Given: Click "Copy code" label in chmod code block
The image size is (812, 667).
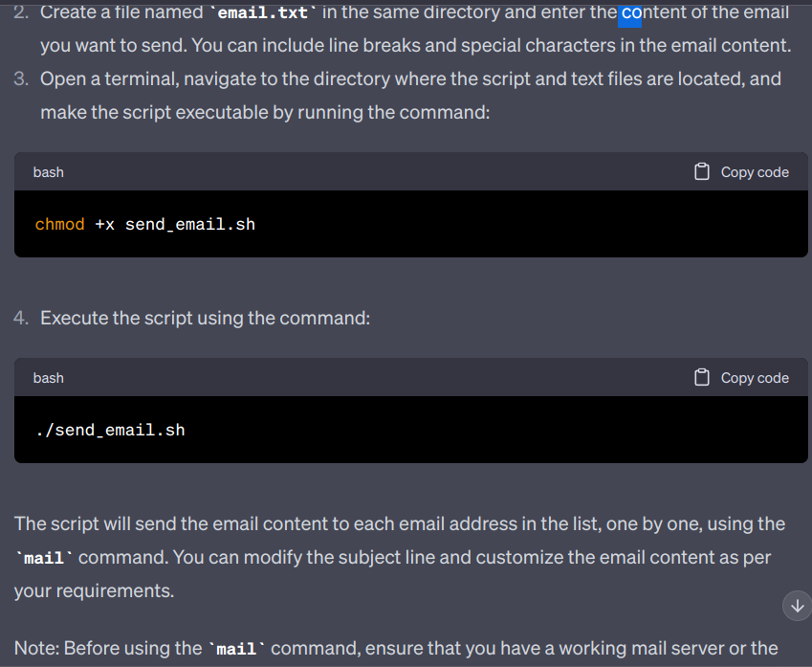Looking at the screenshot, I should pyautogui.click(x=755, y=172).
